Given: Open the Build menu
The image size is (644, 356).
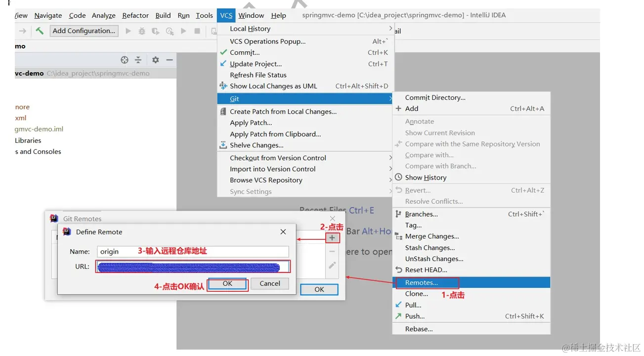Looking at the screenshot, I should 163,15.
